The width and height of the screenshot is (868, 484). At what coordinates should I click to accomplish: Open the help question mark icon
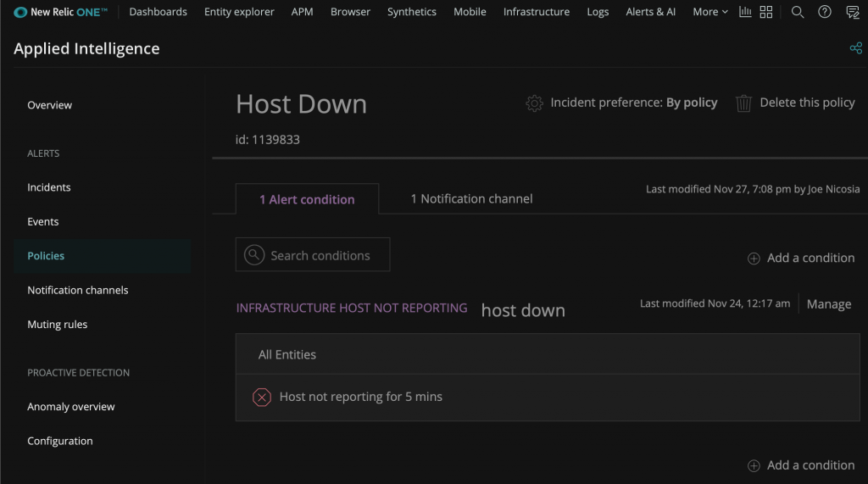pyautogui.click(x=824, y=12)
